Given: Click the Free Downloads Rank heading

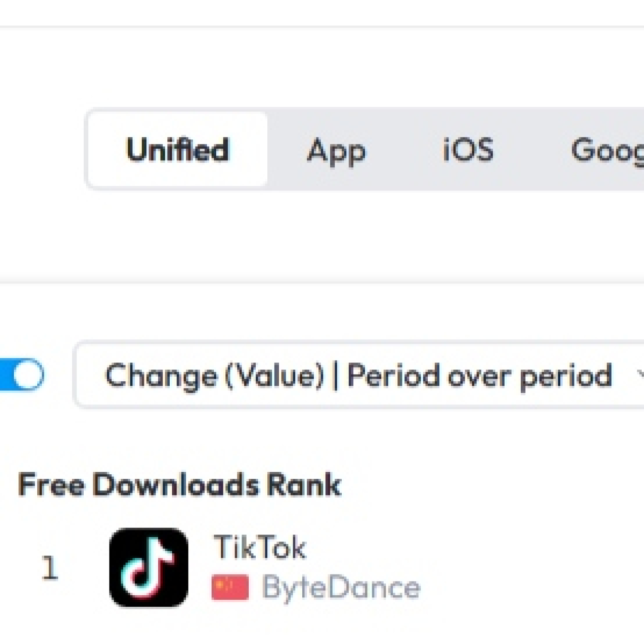Looking at the screenshot, I should [x=180, y=484].
